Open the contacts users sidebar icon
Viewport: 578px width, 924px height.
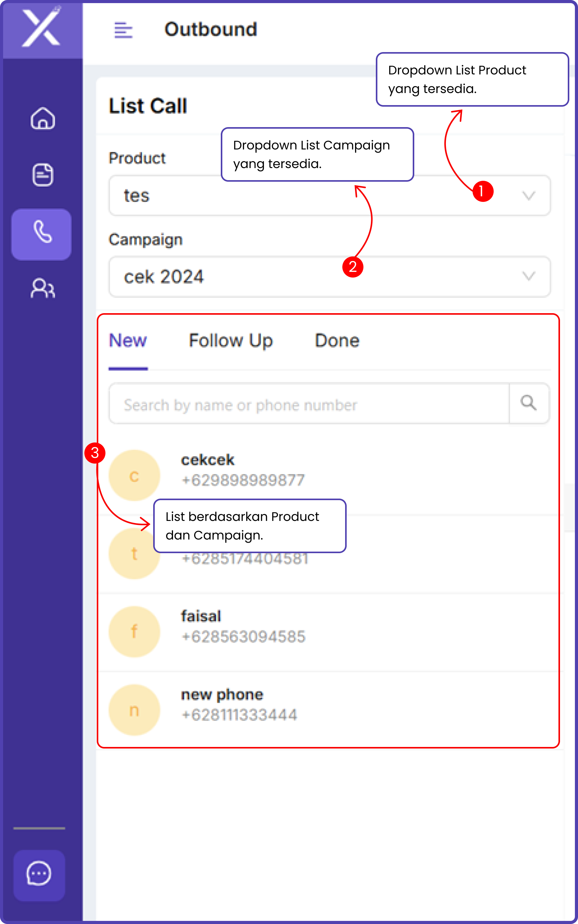click(x=42, y=288)
